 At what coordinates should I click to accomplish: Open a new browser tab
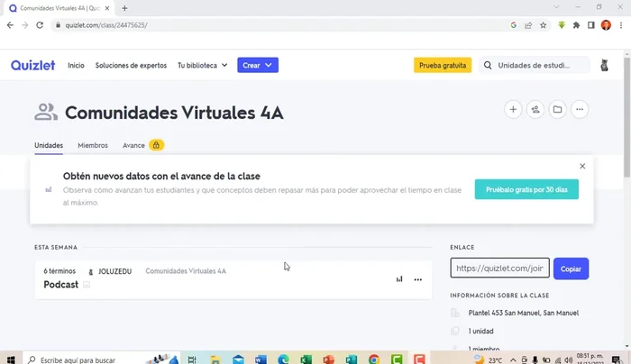point(124,8)
